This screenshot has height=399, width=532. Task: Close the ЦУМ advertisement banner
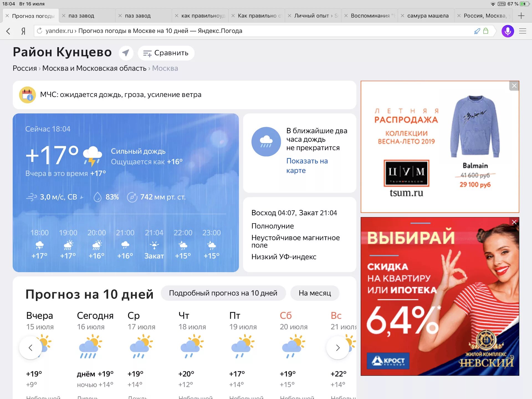[514, 86]
